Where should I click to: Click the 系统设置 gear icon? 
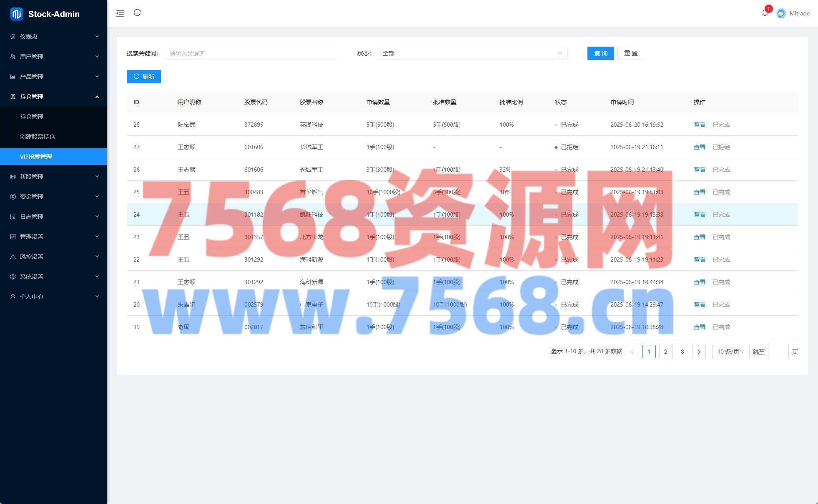click(x=13, y=277)
